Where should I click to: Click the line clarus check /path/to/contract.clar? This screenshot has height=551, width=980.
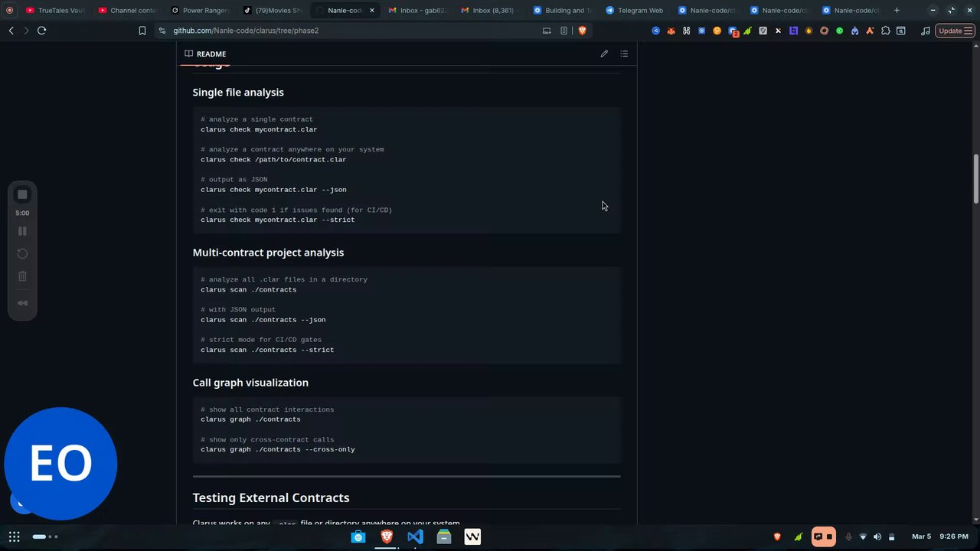pyautogui.click(x=273, y=160)
